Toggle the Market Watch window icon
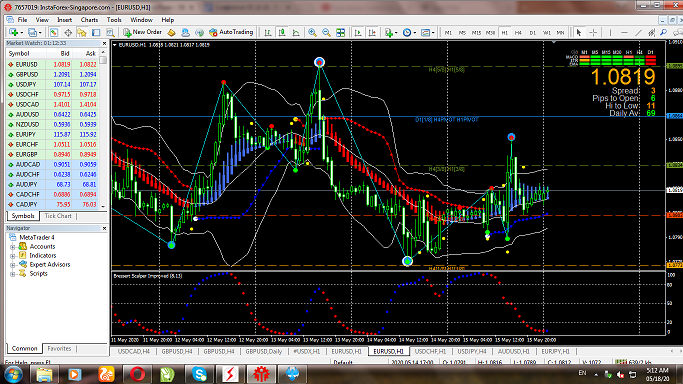Viewport: 683px width, 384px height. (54, 33)
